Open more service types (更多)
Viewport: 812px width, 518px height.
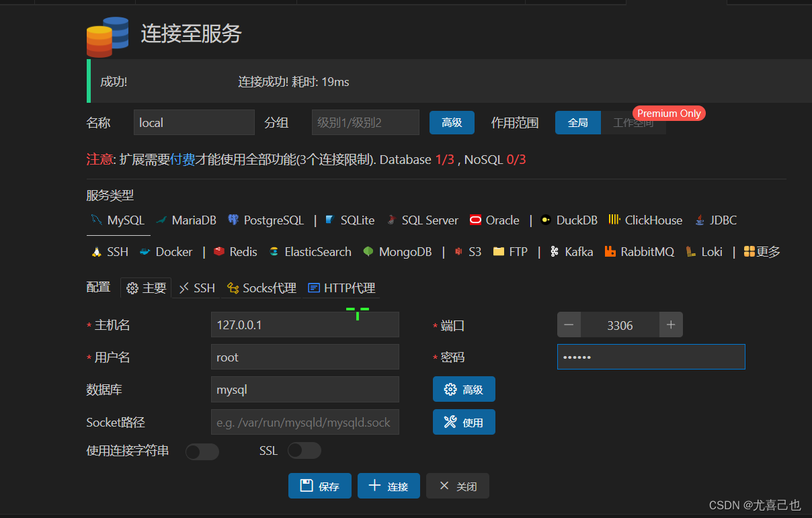[762, 252]
